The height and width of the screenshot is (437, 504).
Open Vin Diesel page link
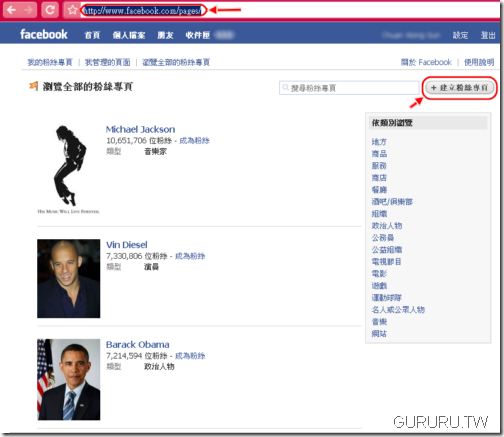point(127,245)
